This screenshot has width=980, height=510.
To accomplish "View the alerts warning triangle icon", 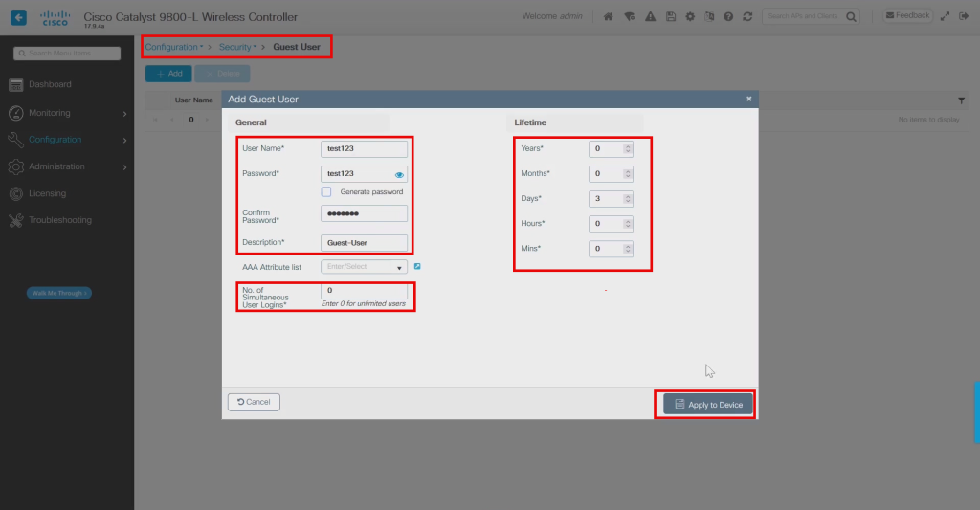I will click(651, 17).
